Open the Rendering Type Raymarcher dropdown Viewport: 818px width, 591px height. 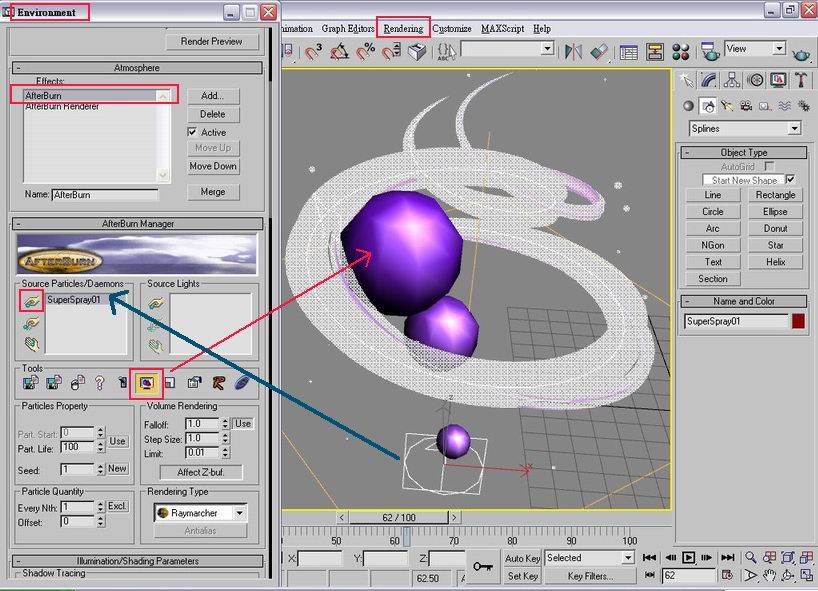[x=239, y=513]
